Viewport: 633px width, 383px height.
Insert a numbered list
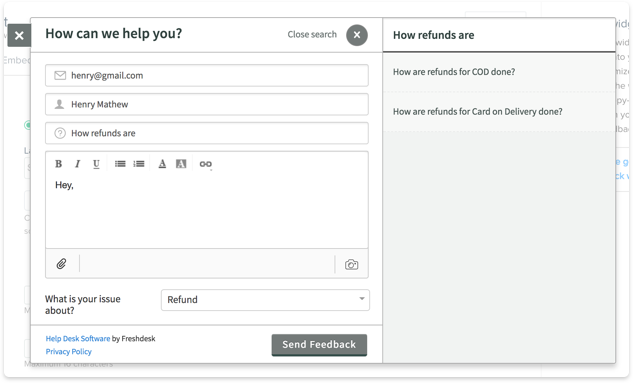[x=139, y=164]
